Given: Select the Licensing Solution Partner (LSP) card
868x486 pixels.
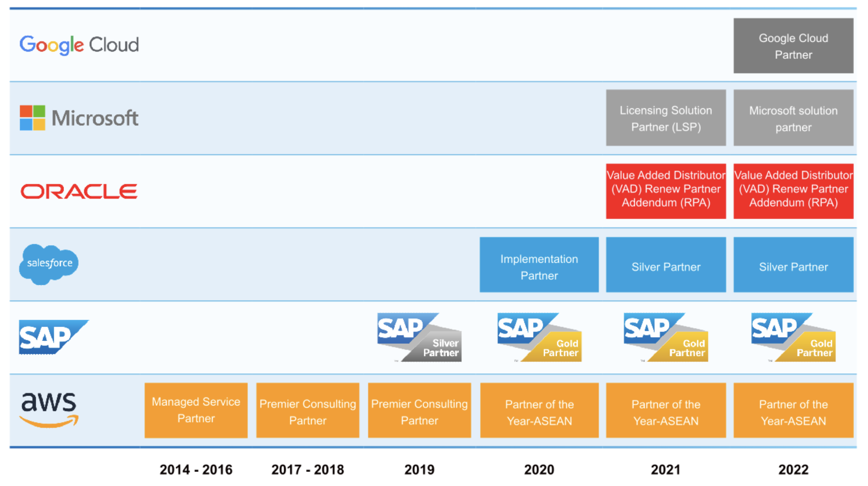Looking at the screenshot, I should (665, 118).
